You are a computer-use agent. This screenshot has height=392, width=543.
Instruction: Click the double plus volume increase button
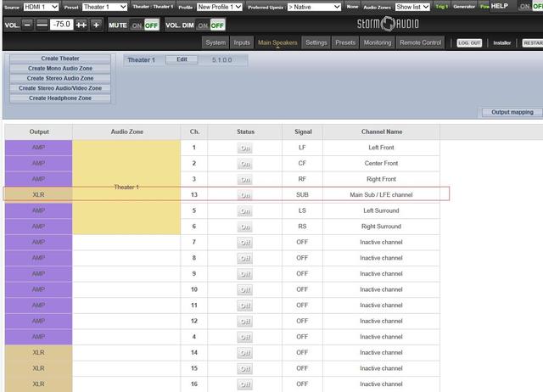pos(81,25)
